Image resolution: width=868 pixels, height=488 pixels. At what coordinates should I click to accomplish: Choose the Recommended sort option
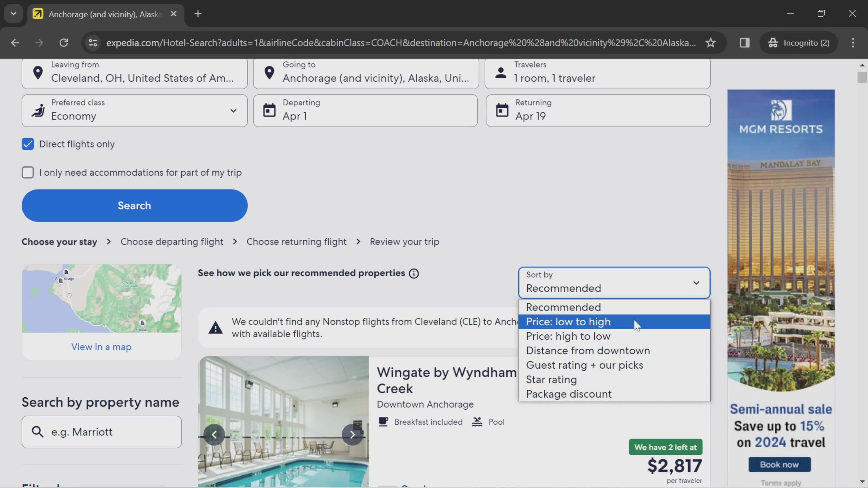614,307
